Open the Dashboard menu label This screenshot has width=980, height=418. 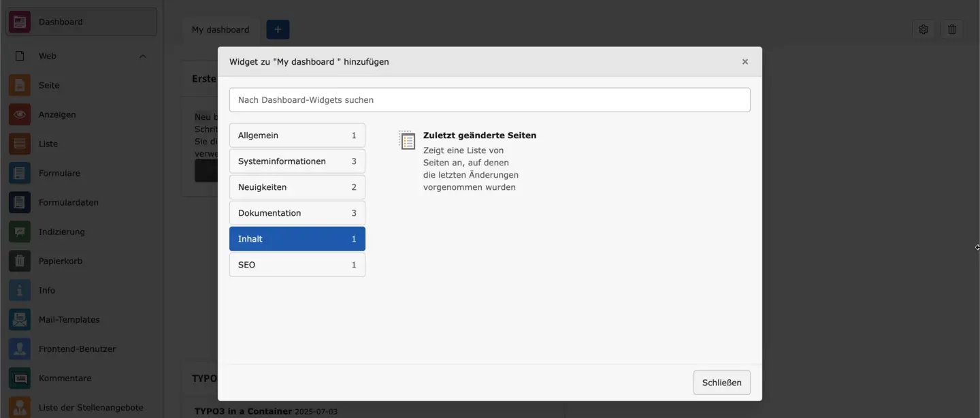(x=61, y=22)
